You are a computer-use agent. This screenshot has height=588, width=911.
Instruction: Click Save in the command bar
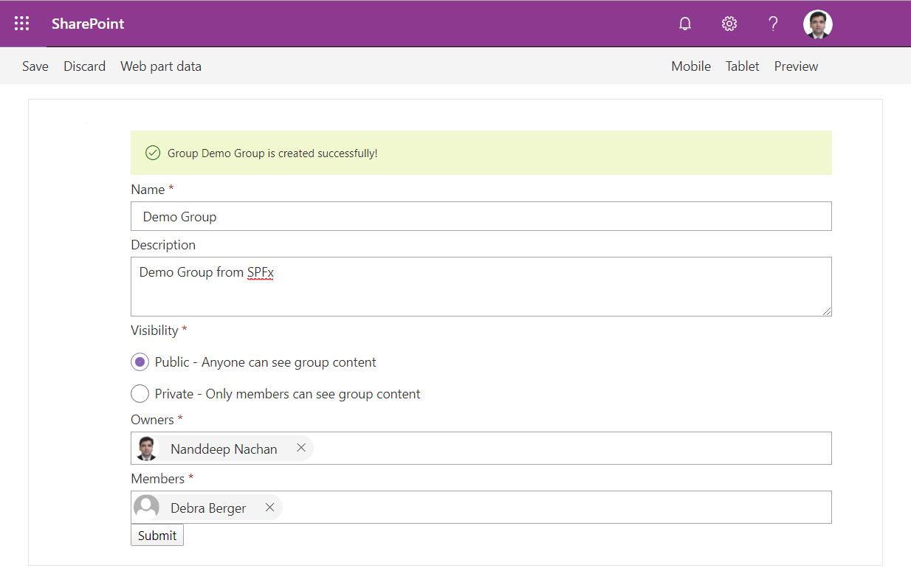35,66
